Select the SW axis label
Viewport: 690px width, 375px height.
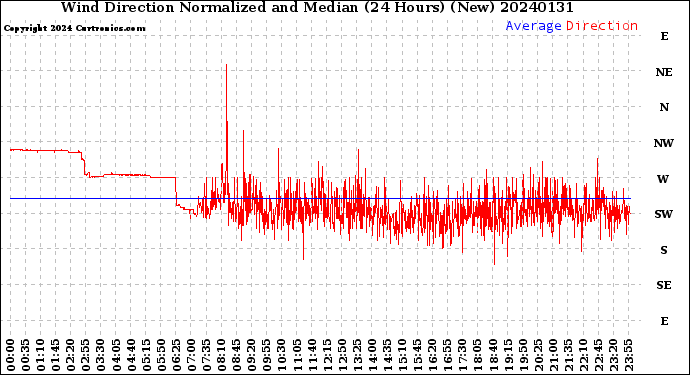point(664,214)
